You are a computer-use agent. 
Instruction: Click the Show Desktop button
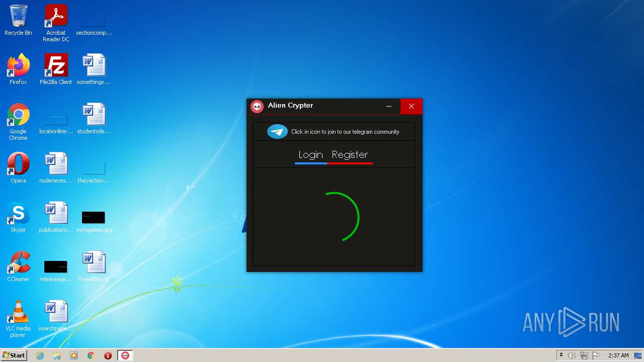tap(639, 355)
